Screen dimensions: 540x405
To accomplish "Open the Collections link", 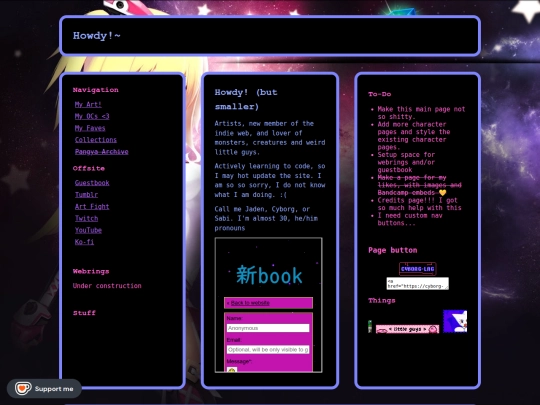I will click(96, 140).
